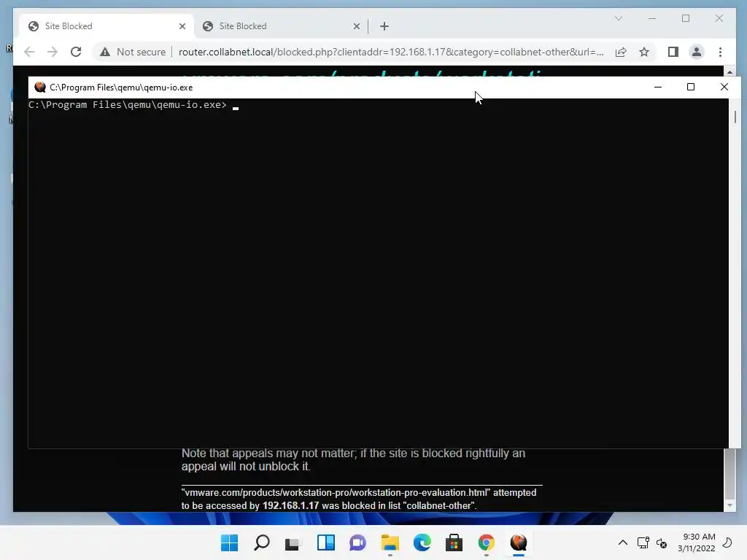The height and width of the screenshot is (560, 747).
Task: Click the Chrome back arrow button
Action: [29, 52]
